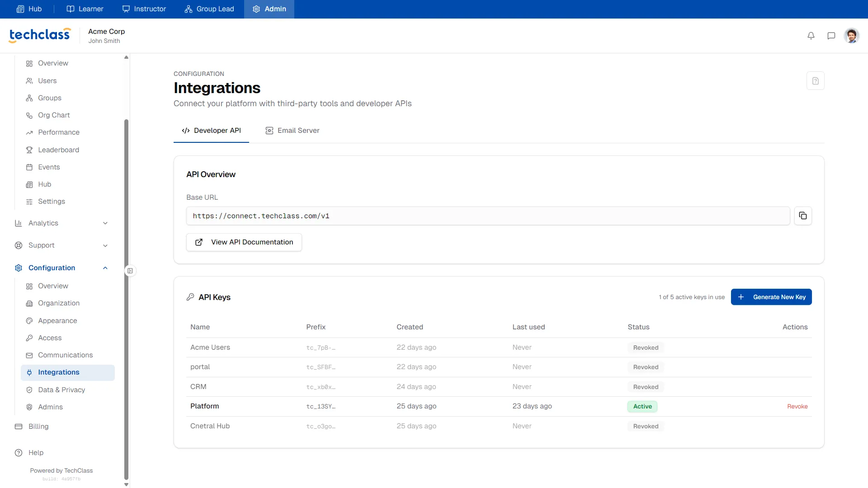Image resolution: width=868 pixels, height=488 pixels.
Task: Click the Communications envelope icon
Action: pos(29,355)
